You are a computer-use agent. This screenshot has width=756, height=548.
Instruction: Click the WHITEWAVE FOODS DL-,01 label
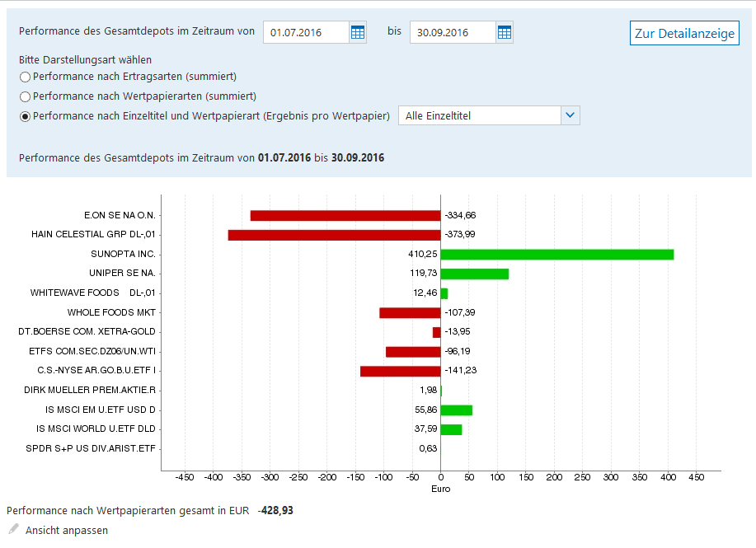92,293
